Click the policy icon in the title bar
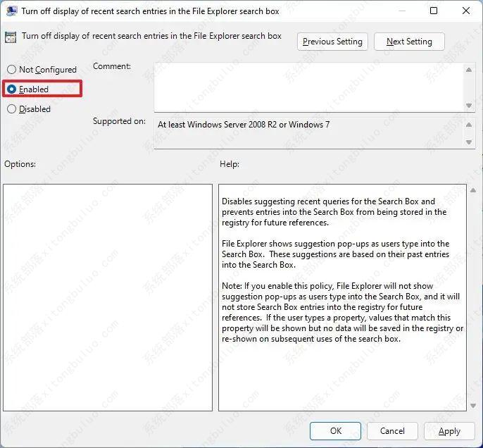 point(12,11)
